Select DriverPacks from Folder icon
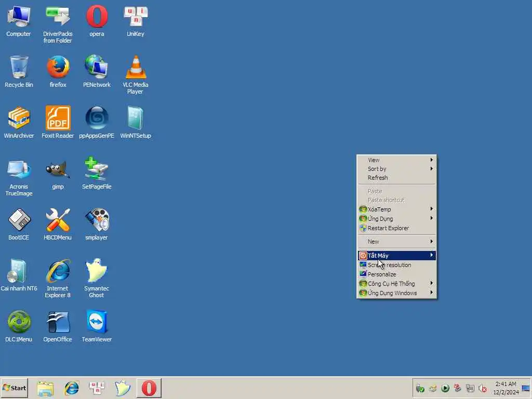Viewport: 532px width, 399px height. coord(58,24)
